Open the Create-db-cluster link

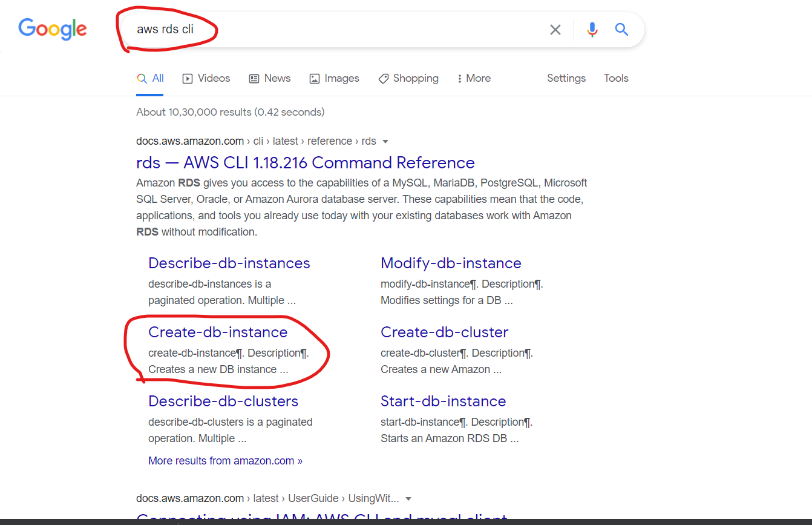444,332
